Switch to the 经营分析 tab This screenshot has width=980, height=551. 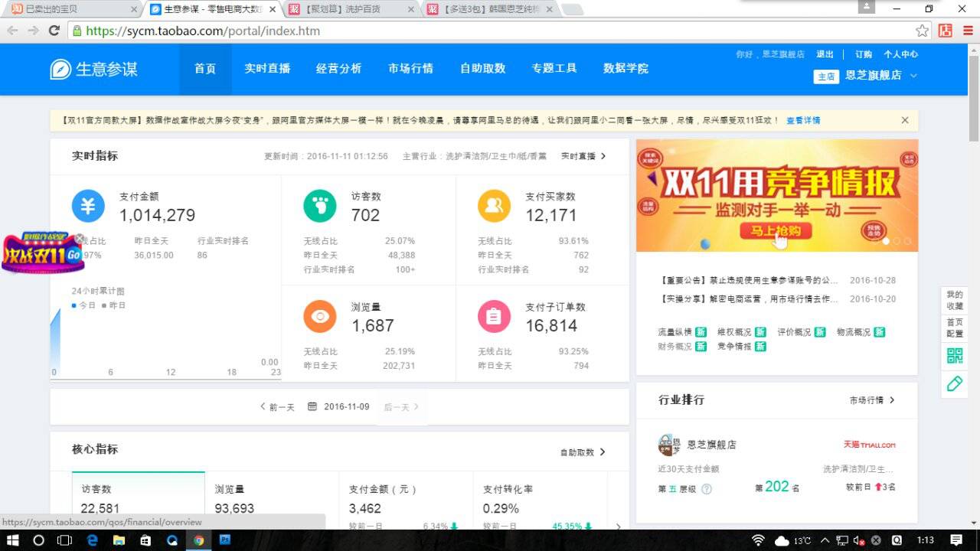click(339, 69)
